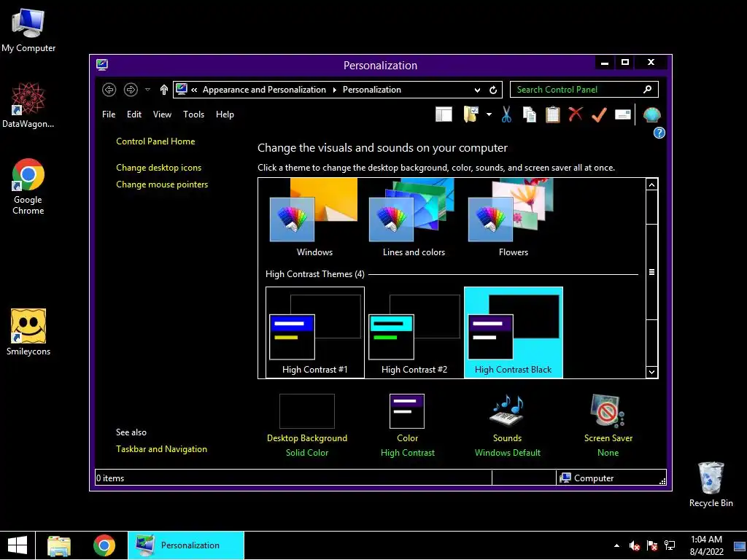
Task: Open the DataWagon desktop shortcut
Action: (x=28, y=105)
